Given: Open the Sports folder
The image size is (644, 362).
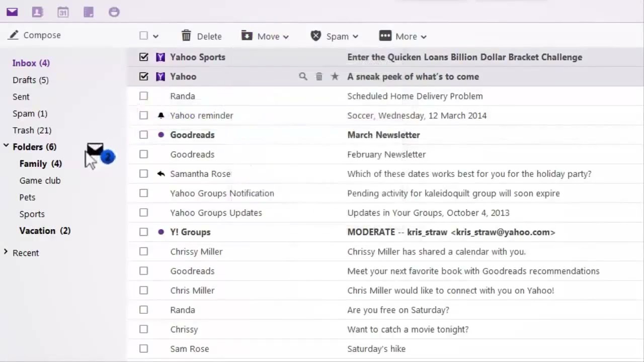Looking at the screenshot, I should click(x=32, y=214).
